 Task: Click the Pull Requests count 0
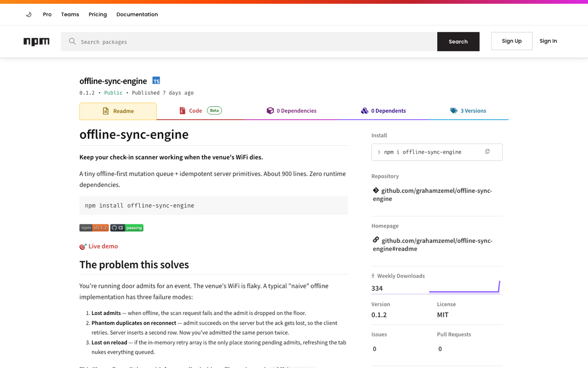pyautogui.click(x=440, y=349)
